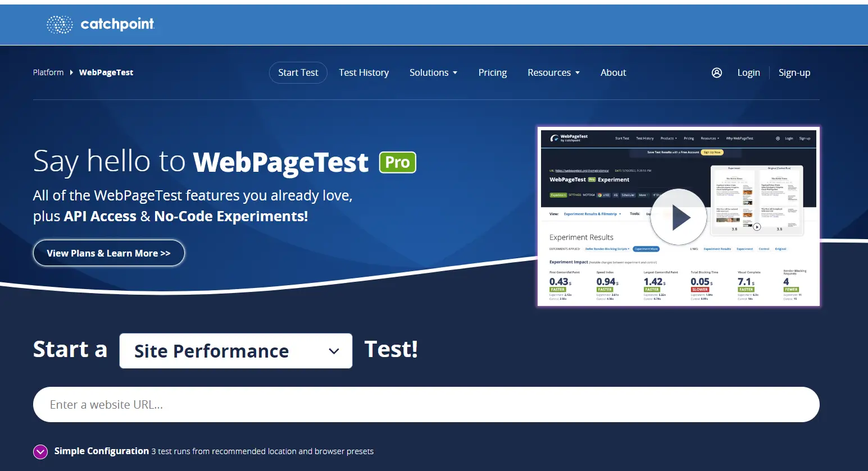Viewport: 868px width, 471px height.
Task: Click the breadcrumb arrow after Platform
Action: coord(71,72)
